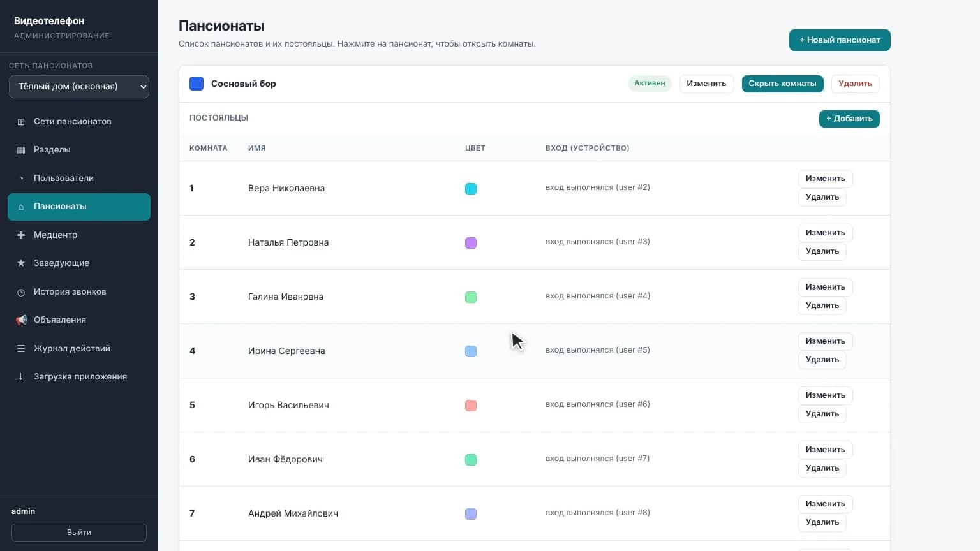Log out with the Выйти button
Viewport: 980px width, 551px height.
(x=79, y=533)
